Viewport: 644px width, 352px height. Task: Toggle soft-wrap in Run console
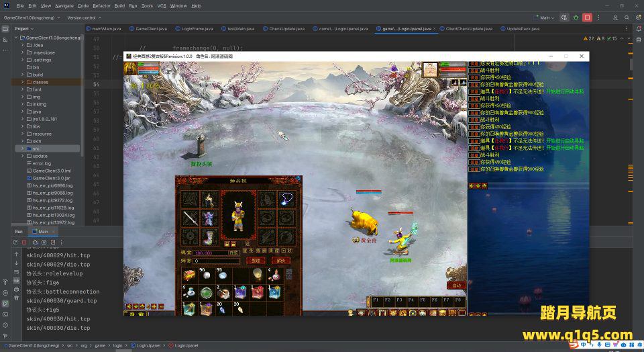pyautogui.click(x=16, y=272)
